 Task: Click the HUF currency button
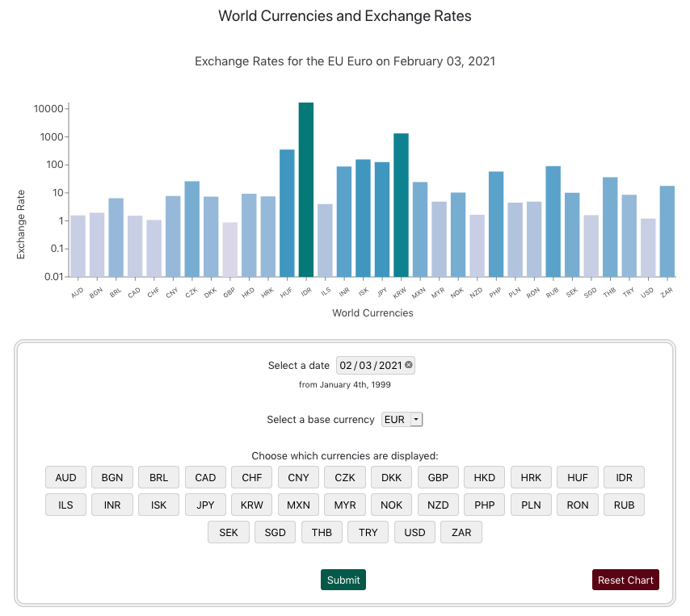578,477
